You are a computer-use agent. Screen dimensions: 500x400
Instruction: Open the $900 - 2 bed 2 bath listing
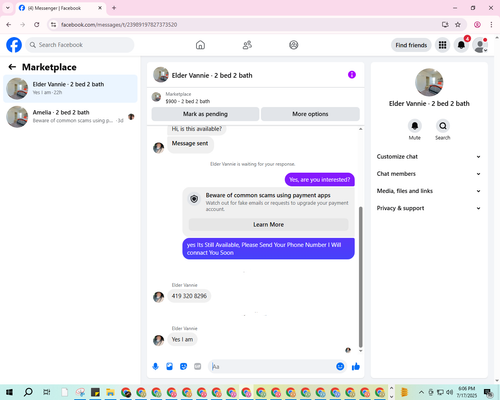point(188,101)
